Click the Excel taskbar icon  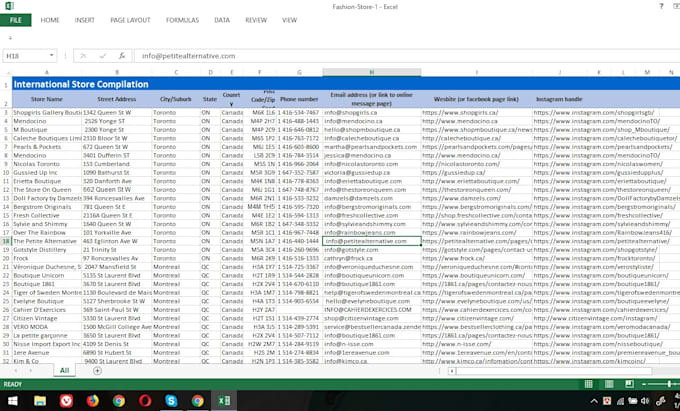[x=224, y=401]
